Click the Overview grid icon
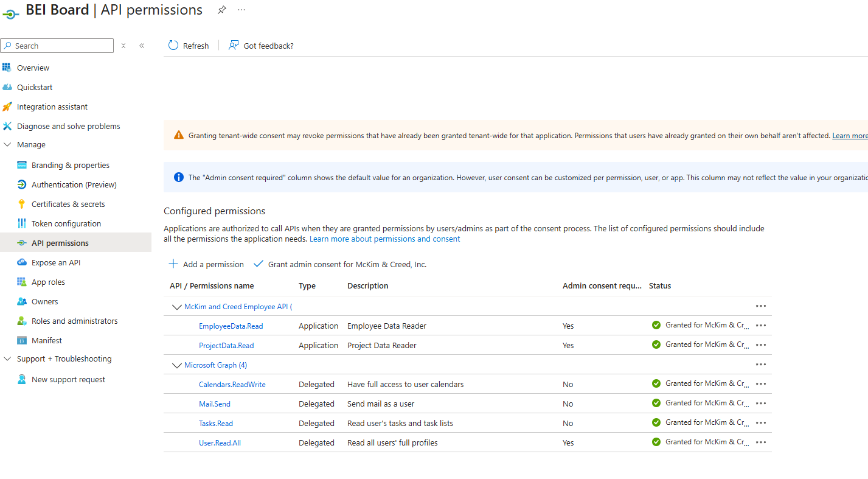 7,68
